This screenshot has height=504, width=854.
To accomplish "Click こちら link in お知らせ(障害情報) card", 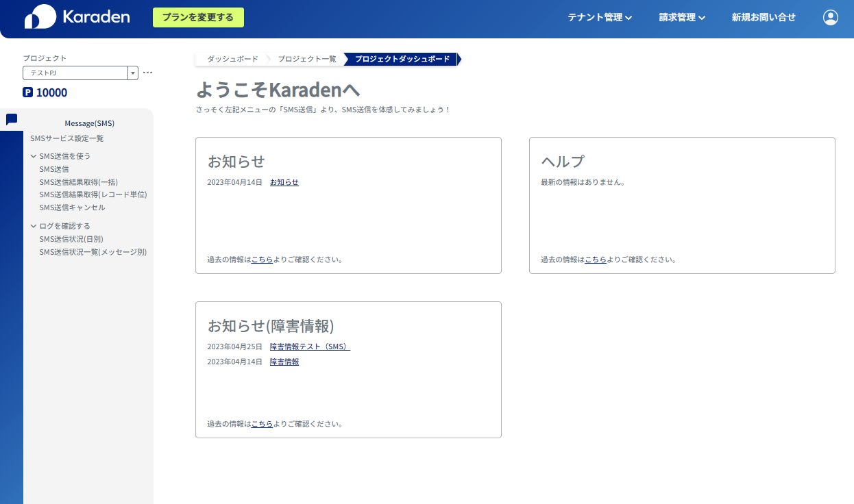I will coord(262,424).
